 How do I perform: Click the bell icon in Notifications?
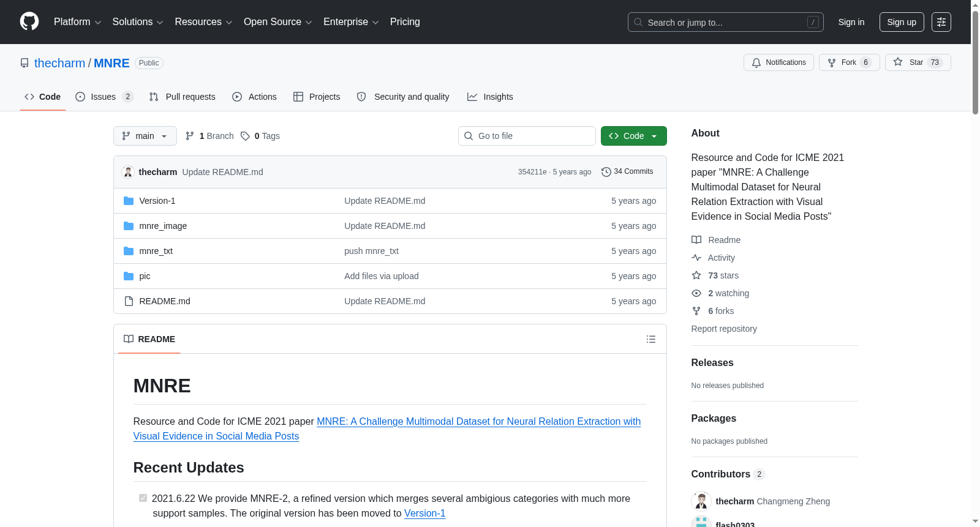coord(756,62)
